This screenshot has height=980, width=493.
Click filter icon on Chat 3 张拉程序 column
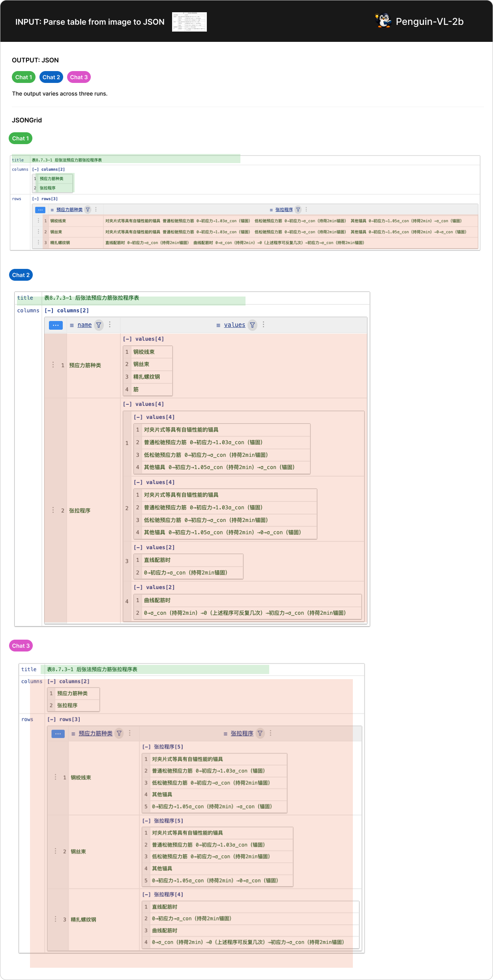point(260,733)
